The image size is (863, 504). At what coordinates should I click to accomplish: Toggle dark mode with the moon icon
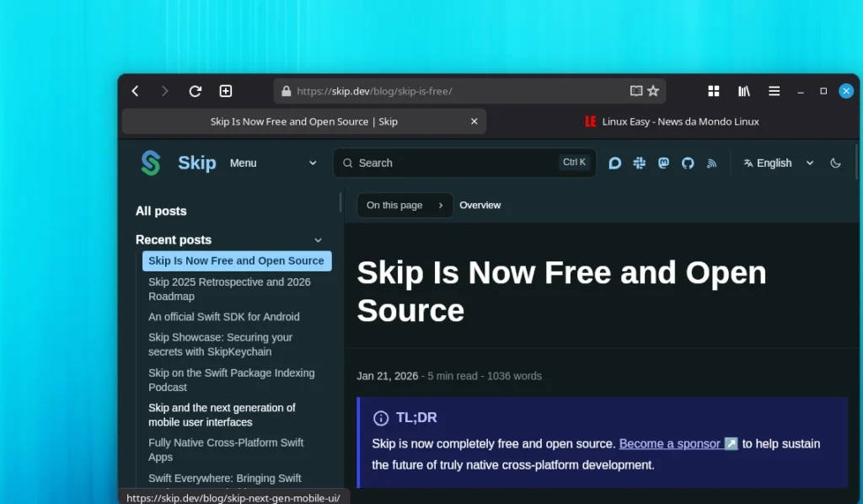[x=835, y=163]
